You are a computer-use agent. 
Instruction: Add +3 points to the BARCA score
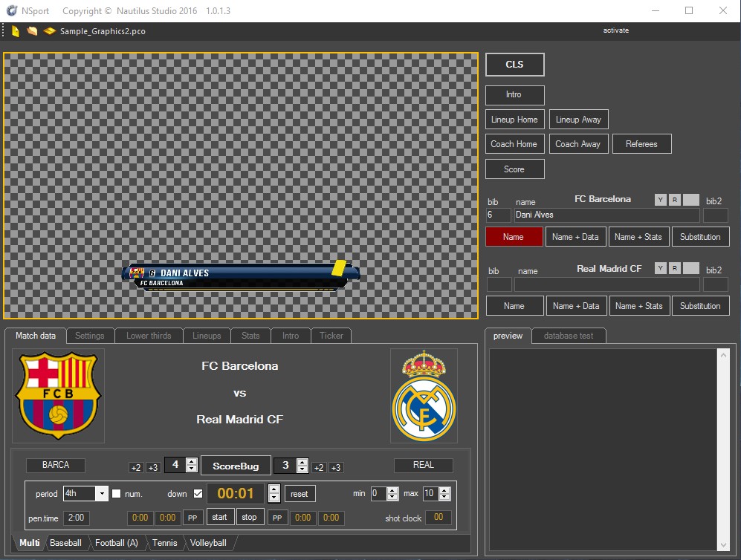tap(153, 467)
